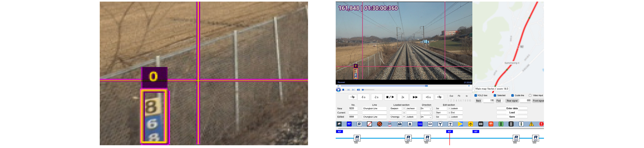This screenshot has height=148, width=644.
Task: Select the KP kilometer-post icon in toolbar
Action: 349,124
